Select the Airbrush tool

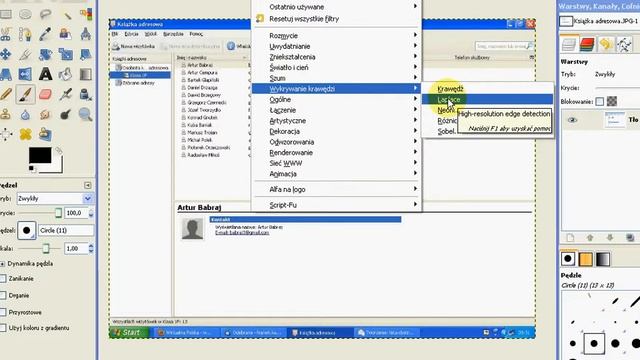(x=65, y=94)
